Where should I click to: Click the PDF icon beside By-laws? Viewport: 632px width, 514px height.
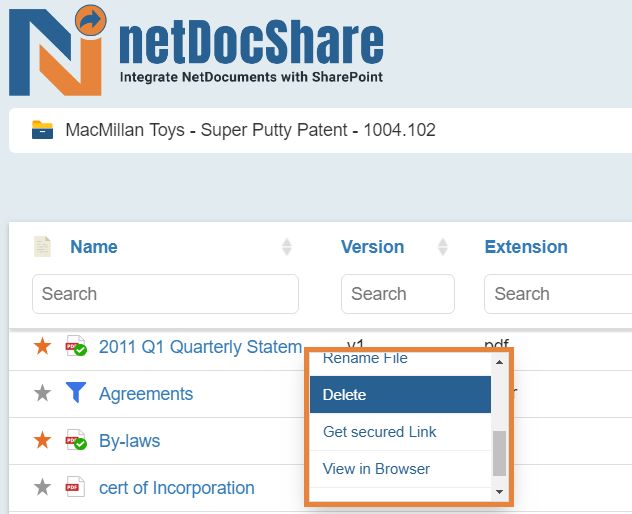click(76, 440)
